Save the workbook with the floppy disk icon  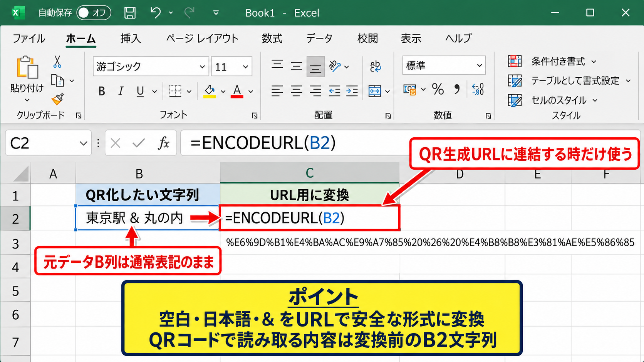point(130,13)
